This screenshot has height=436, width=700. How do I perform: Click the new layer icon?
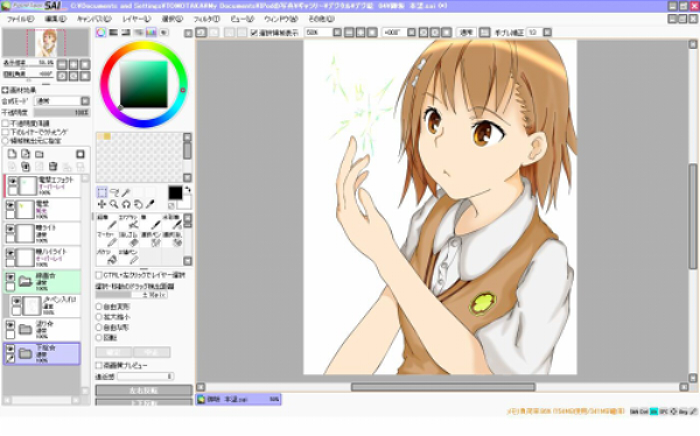12,155
